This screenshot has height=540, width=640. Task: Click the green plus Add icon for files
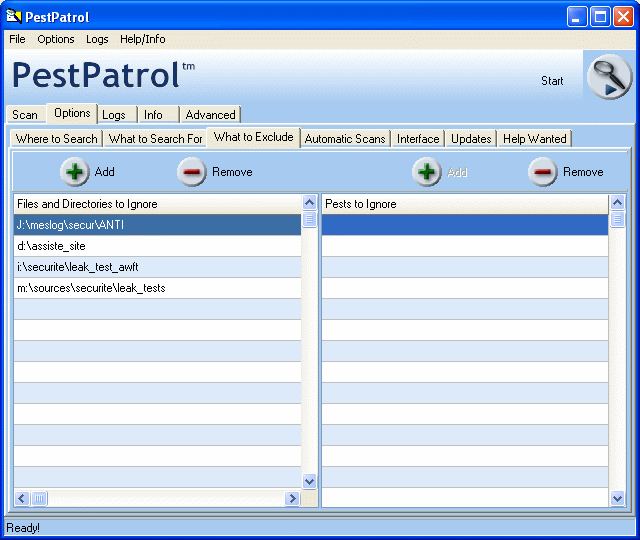(x=75, y=172)
